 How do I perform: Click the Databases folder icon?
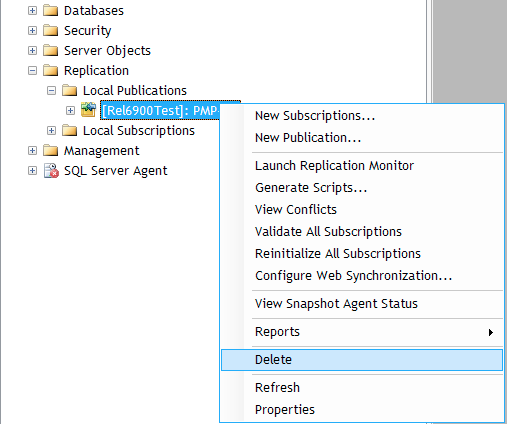coord(51,11)
